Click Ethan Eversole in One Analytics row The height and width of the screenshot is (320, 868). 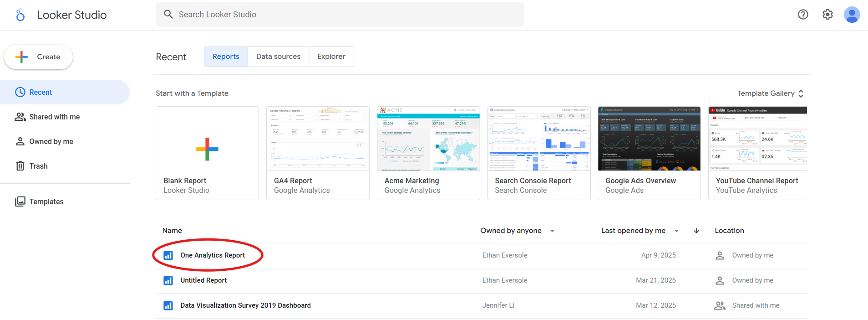[505, 255]
